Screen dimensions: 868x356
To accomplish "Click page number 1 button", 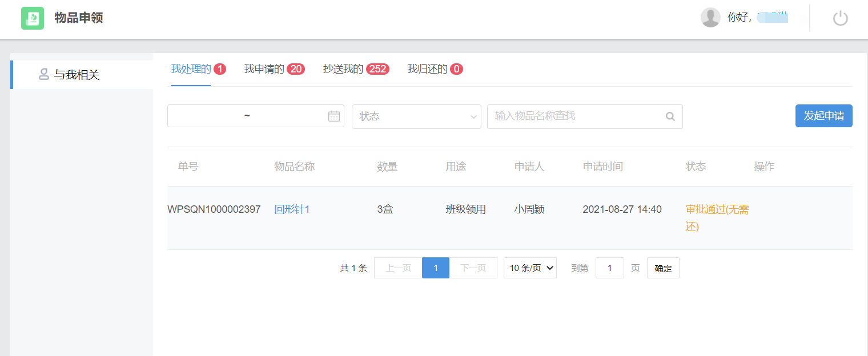I will click(x=436, y=268).
